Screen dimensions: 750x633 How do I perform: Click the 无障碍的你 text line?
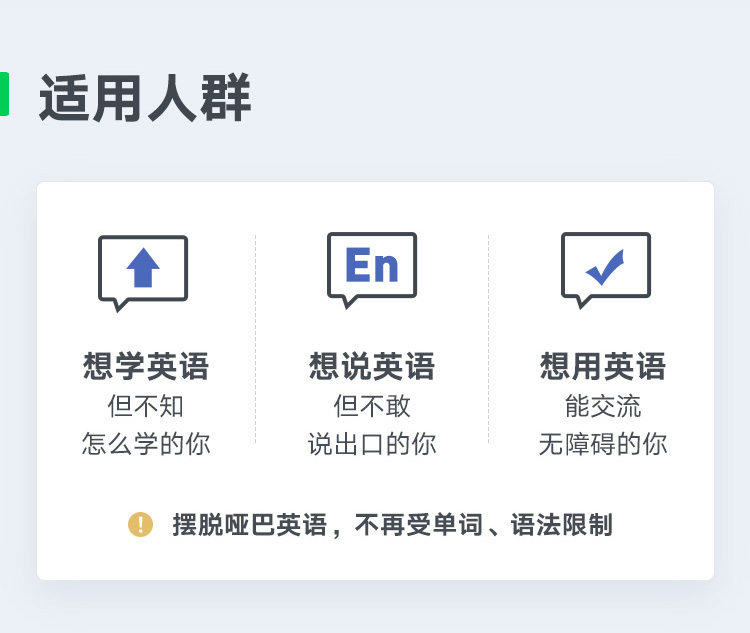pyautogui.click(x=603, y=444)
